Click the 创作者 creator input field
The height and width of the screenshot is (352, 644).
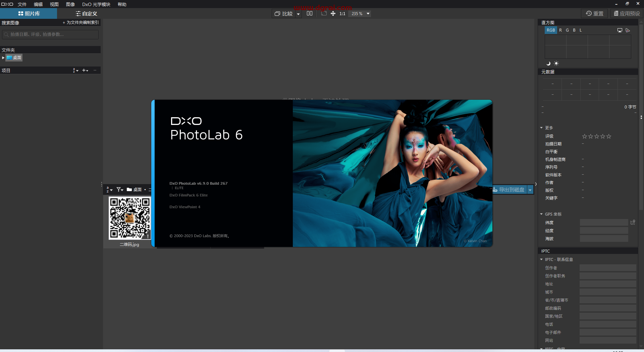[608, 268]
